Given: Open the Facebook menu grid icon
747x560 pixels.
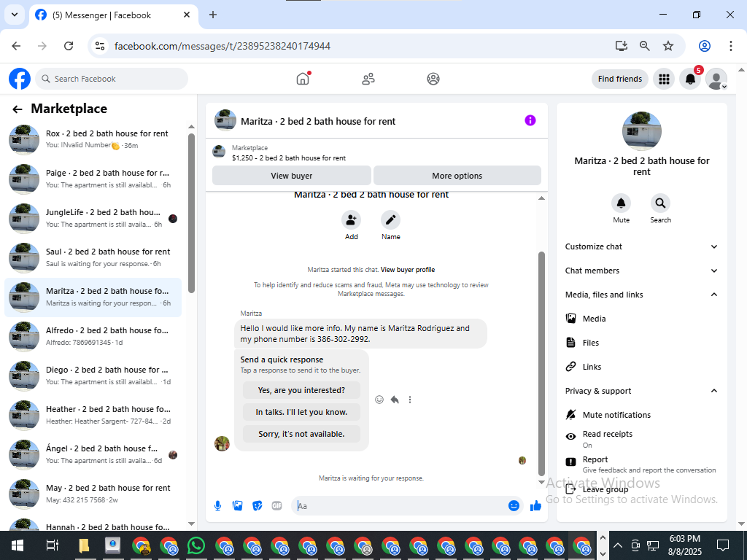Looking at the screenshot, I should pos(664,79).
